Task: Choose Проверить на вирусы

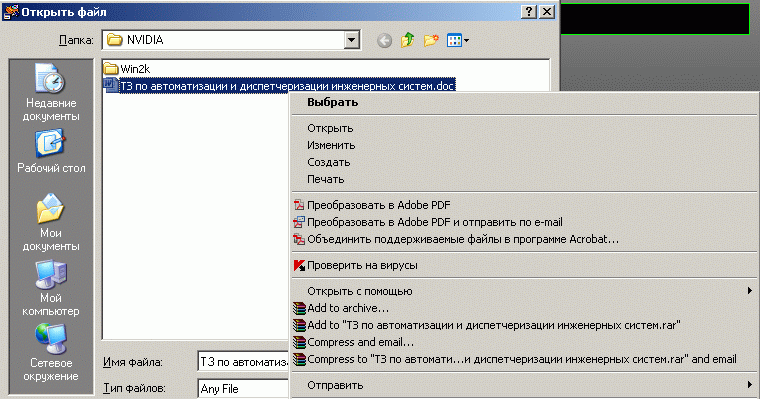Action: [524, 265]
